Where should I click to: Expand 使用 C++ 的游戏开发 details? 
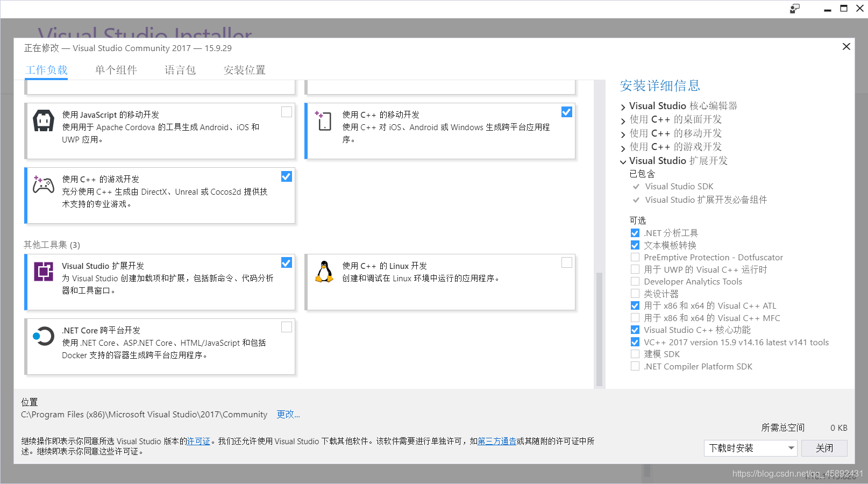623,148
